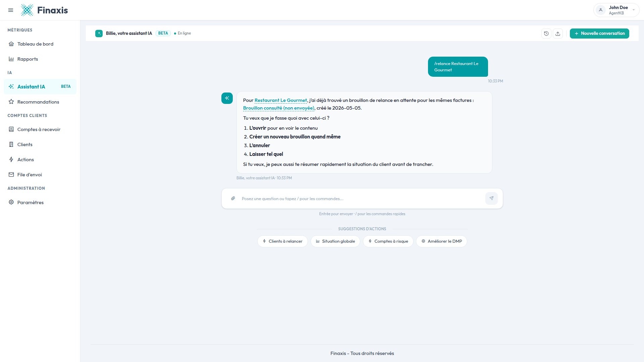The height and width of the screenshot is (362, 644).
Task: Choose Améliorer le DMP suggestion
Action: point(442,241)
